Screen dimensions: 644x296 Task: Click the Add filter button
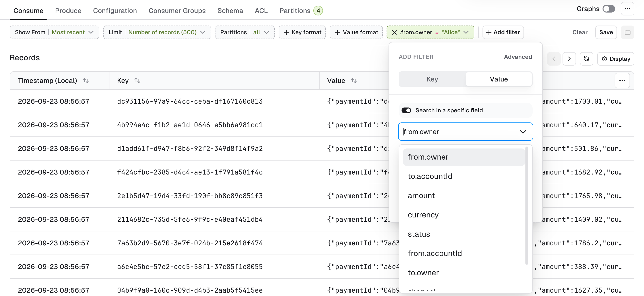coord(503,32)
